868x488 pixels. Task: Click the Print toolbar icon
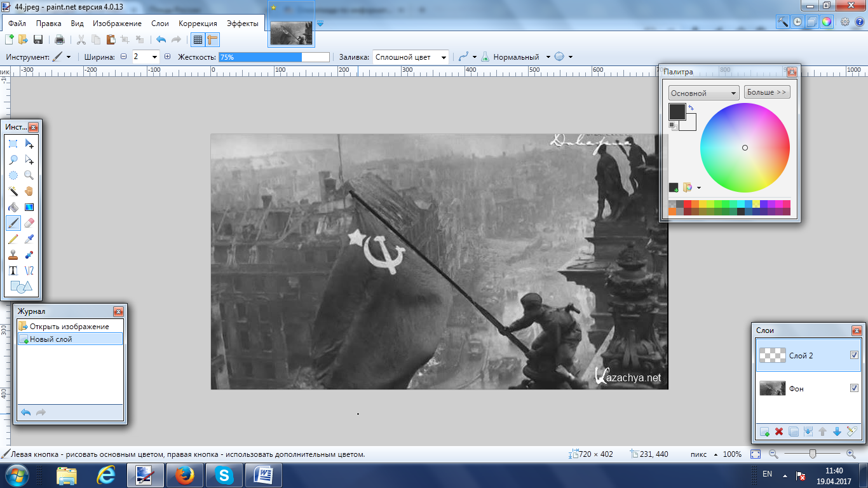click(x=59, y=39)
